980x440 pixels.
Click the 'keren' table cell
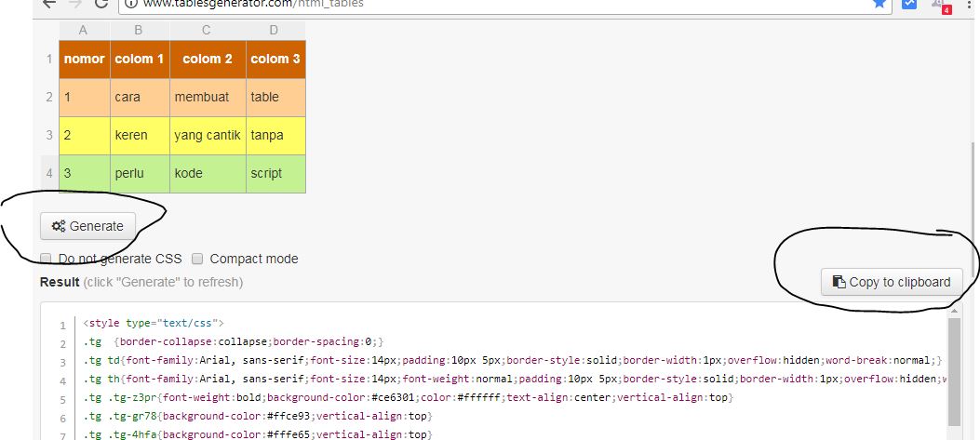pyautogui.click(x=140, y=136)
